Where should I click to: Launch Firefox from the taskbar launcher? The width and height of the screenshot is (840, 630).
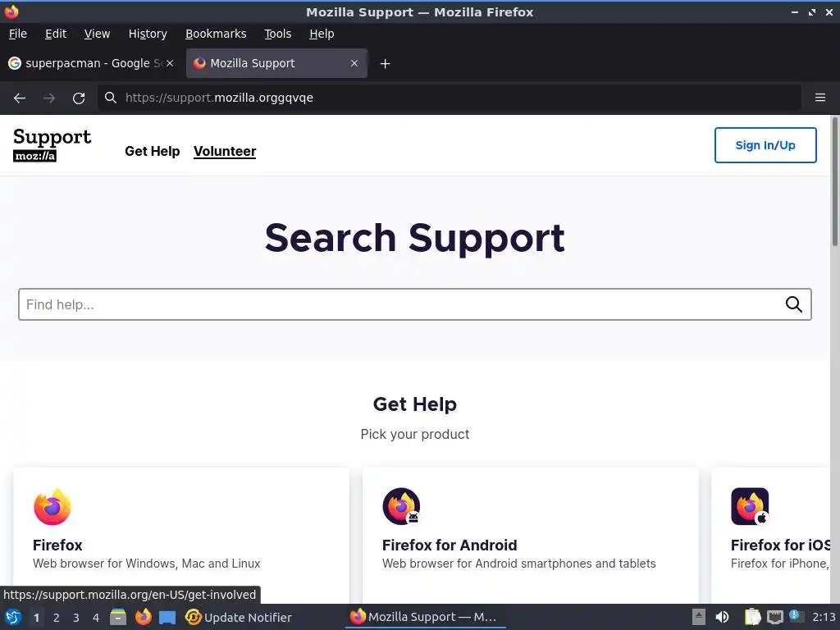click(143, 617)
